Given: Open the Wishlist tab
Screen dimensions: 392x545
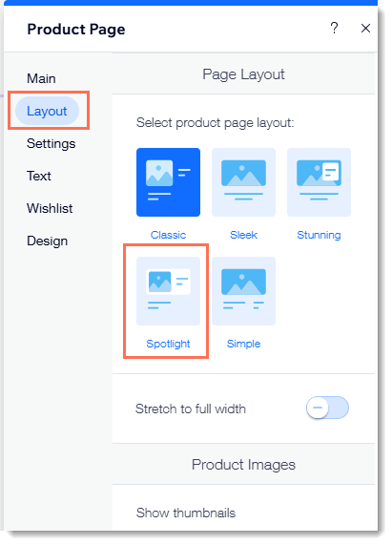Looking at the screenshot, I should (50, 208).
